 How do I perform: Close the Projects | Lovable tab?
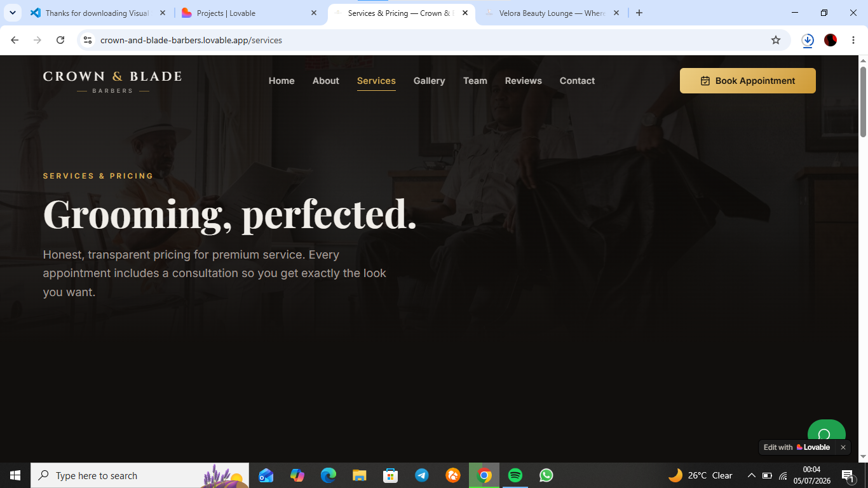(314, 13)
